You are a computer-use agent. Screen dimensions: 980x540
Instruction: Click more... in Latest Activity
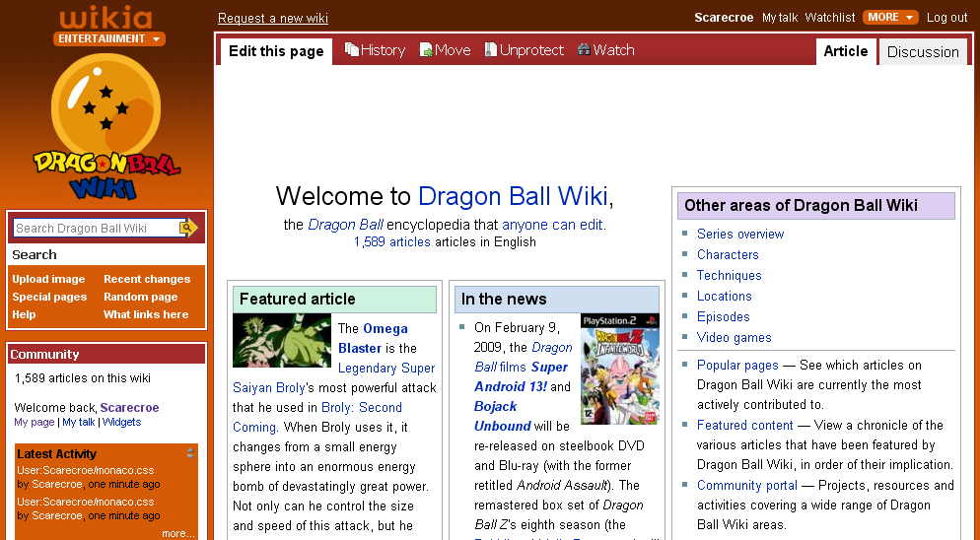coord(178,533)
